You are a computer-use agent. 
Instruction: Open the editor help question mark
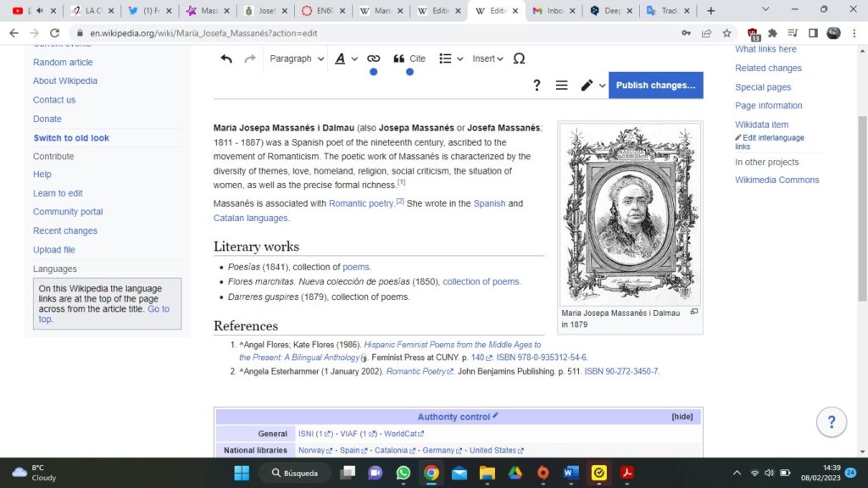coord(537,86)
